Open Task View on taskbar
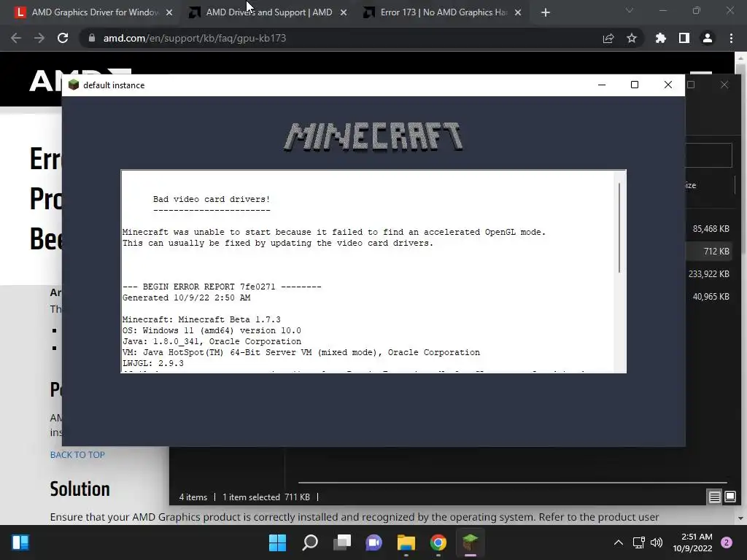Image resolution: width=747 pixels, height=560 pixels. pos(341,542)
